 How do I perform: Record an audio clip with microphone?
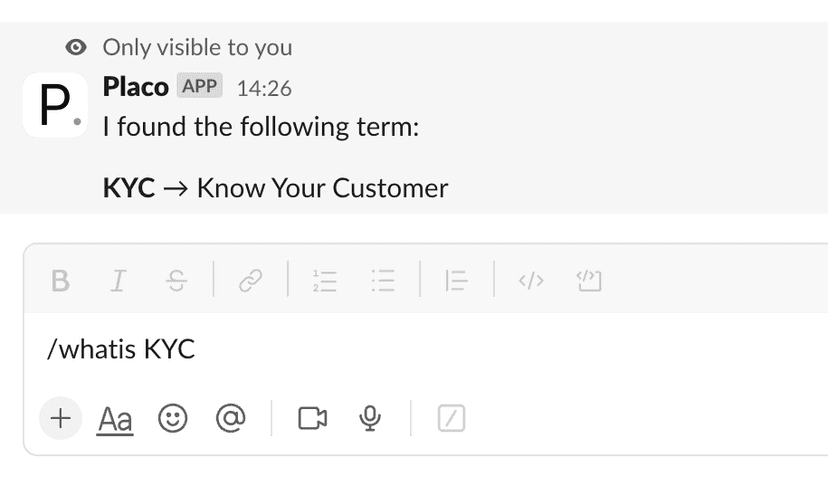(371, 418)
